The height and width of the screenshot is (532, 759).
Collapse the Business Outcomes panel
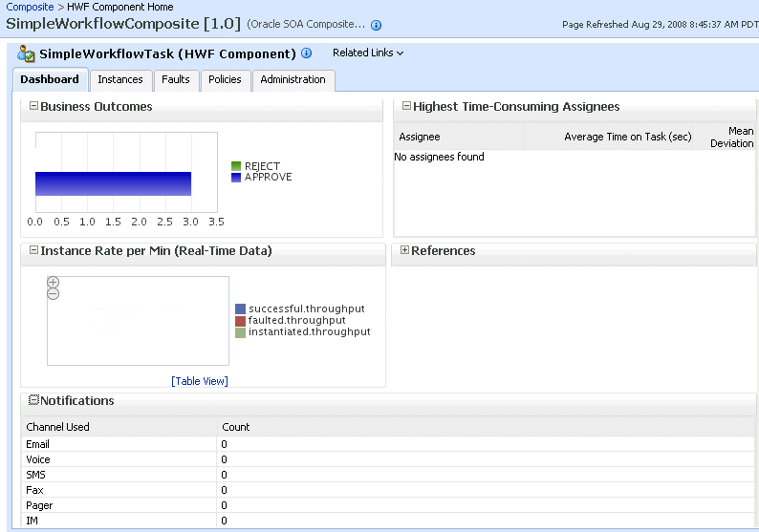click(33, 107)
